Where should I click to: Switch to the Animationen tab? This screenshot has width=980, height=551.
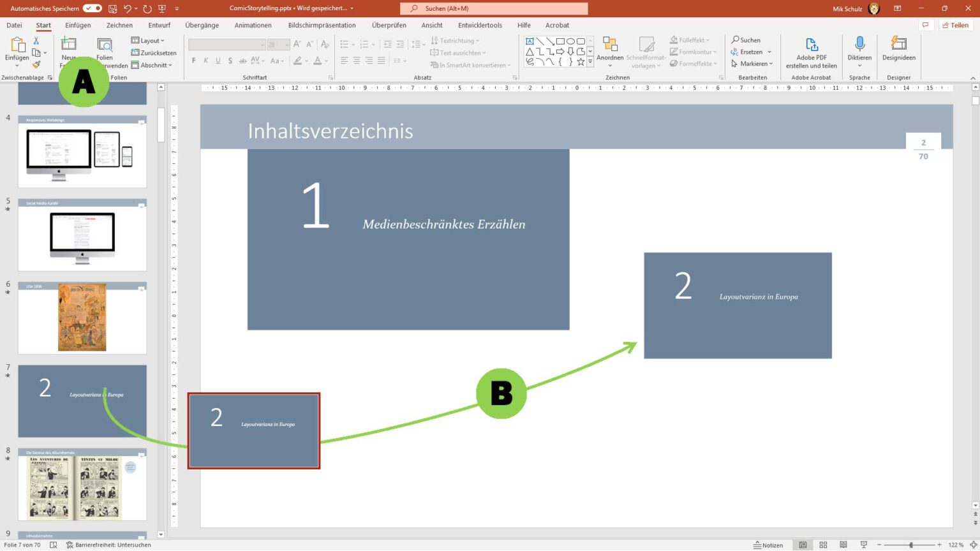click(253, 26)
